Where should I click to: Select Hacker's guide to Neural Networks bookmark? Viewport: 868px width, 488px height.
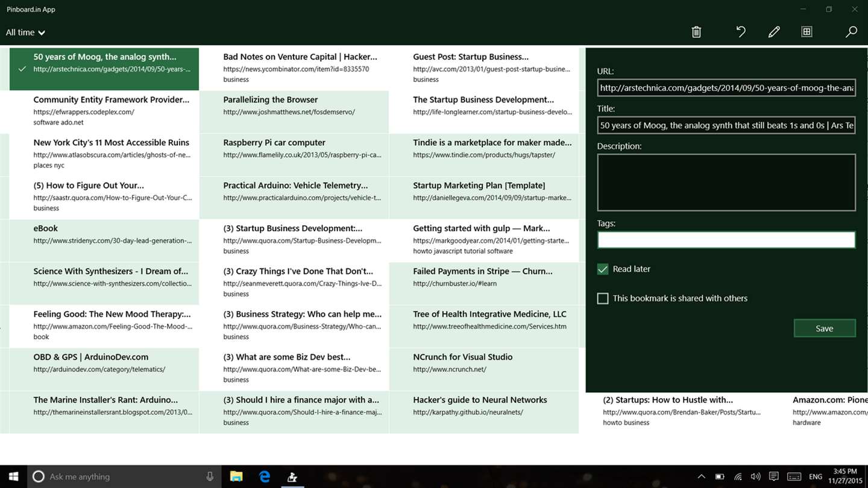[x=484, y=412]
